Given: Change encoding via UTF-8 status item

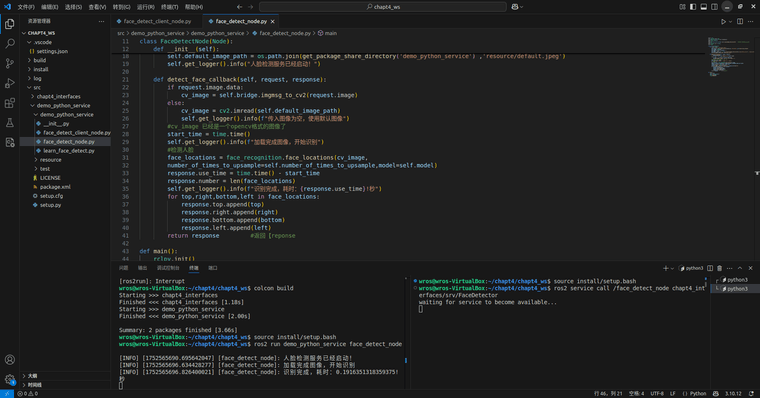Looking at the screenshot, I should pos(657,394).
